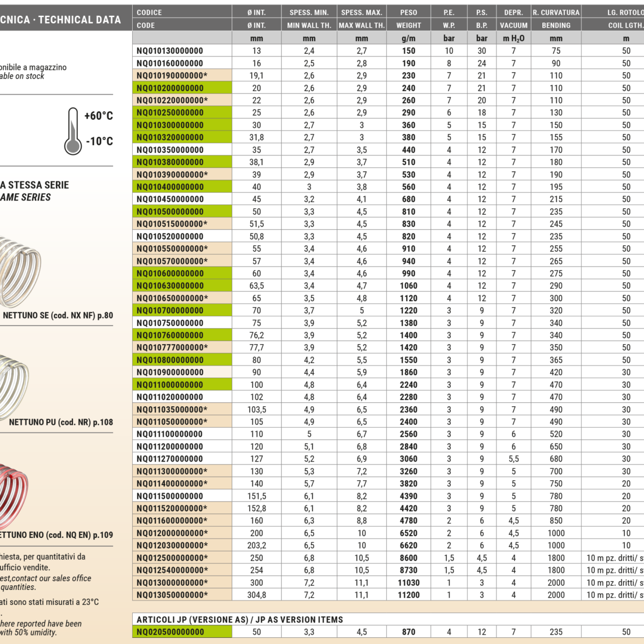644x644 pixels.
Task: Click the ARTICOLI JP section heading
Action: coord(240,620)
